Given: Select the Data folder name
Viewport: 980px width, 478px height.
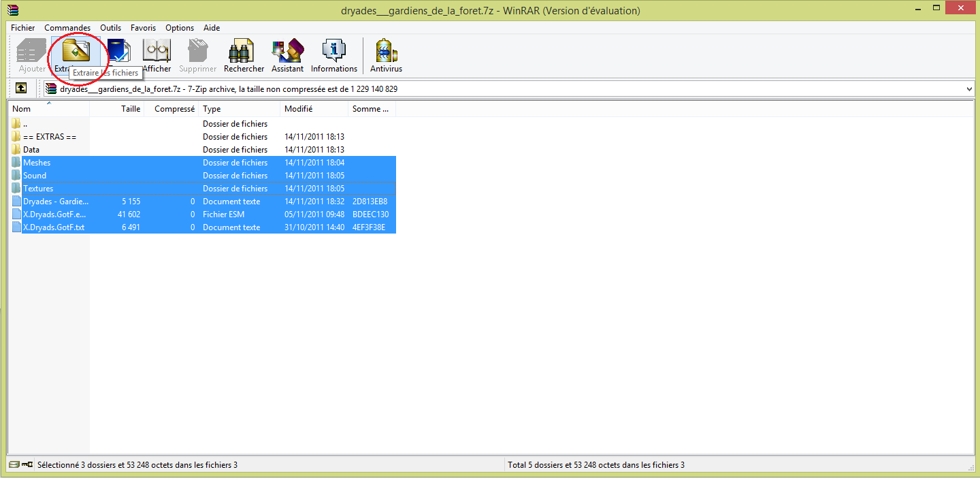Looking at the screenshot, I should [x=31, y=150].
